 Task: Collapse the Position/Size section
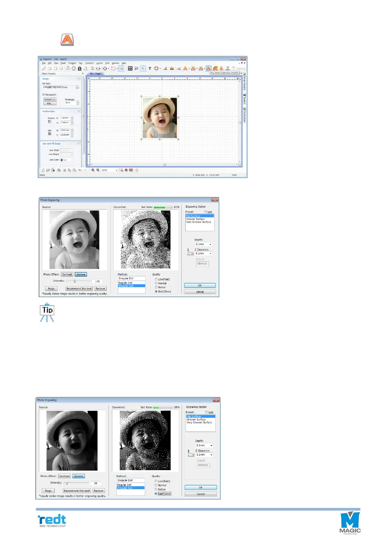79,111
